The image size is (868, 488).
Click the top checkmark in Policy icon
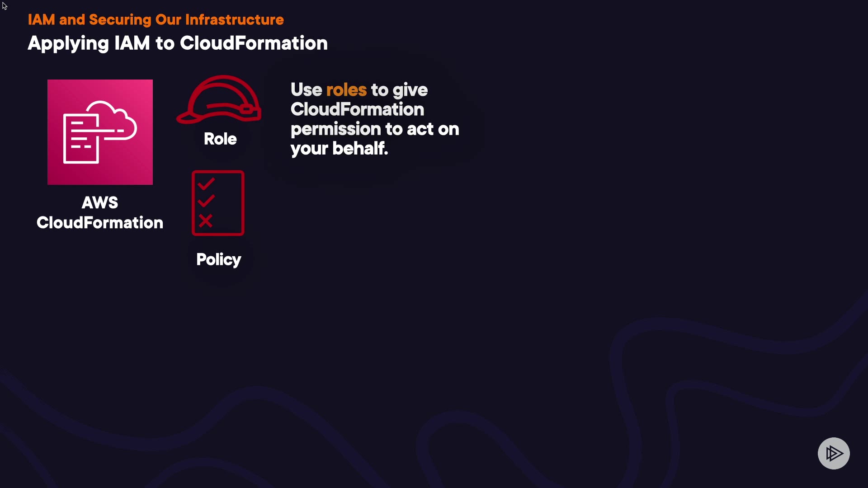pos(206,184)
